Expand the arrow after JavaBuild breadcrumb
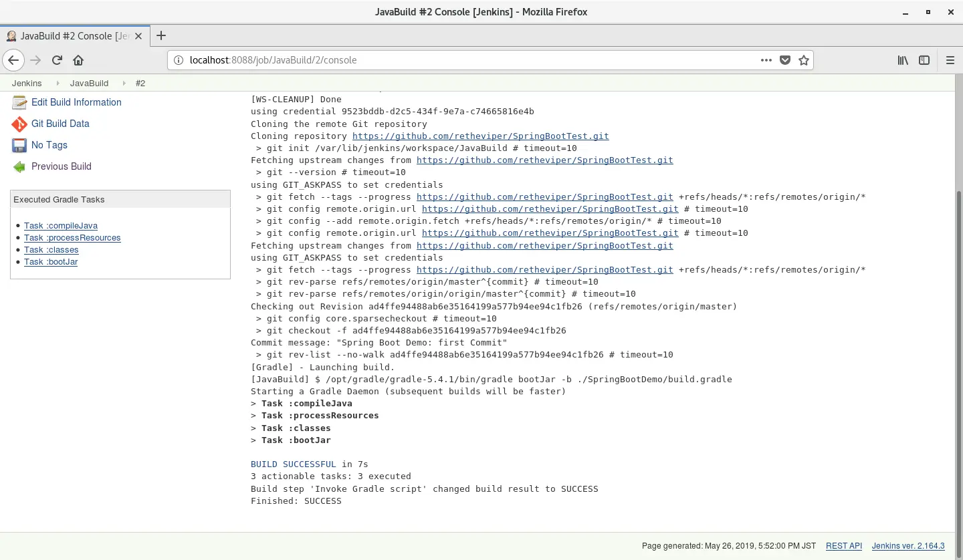The height and width of the screenshot is (560, 963). point(123,84)
